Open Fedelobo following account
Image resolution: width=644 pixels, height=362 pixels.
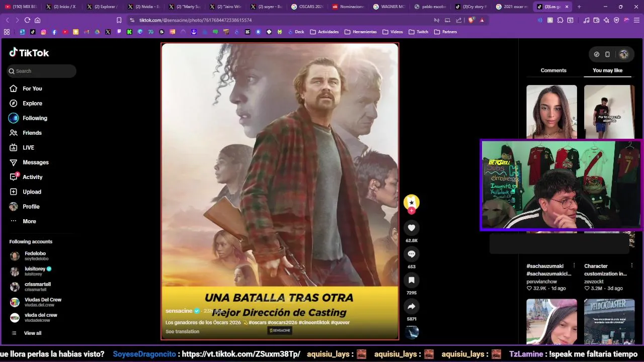coord(35,256)
